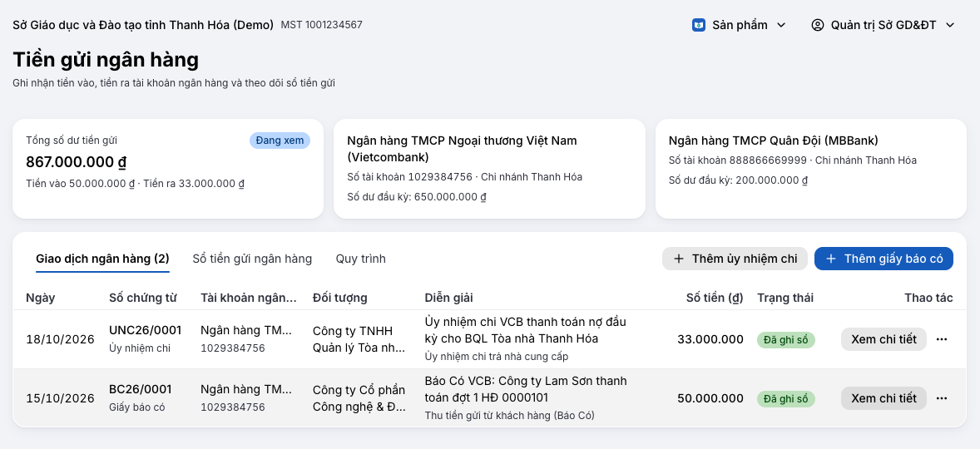Screen dimensions: 980x449
Task: Click the Ủy nhiệm chi VCB description text
Action: point(525,330)
